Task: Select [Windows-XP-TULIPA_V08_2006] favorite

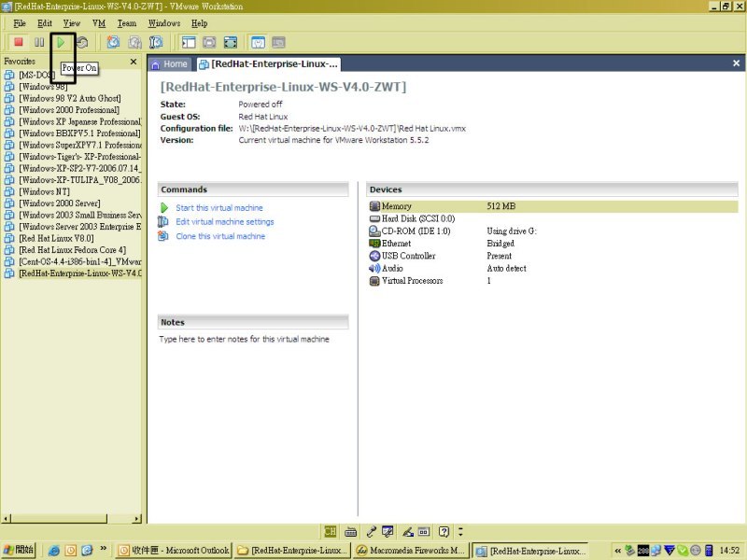Action: coord(79,180)
